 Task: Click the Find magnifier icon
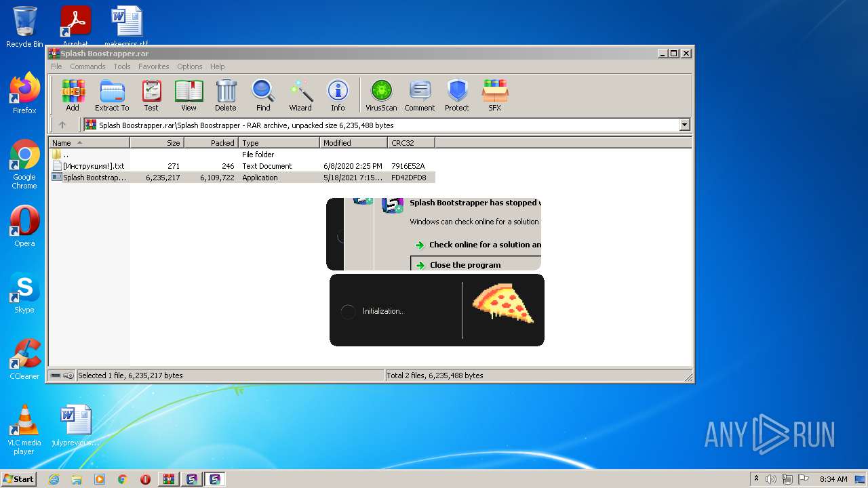pos(263,95)
